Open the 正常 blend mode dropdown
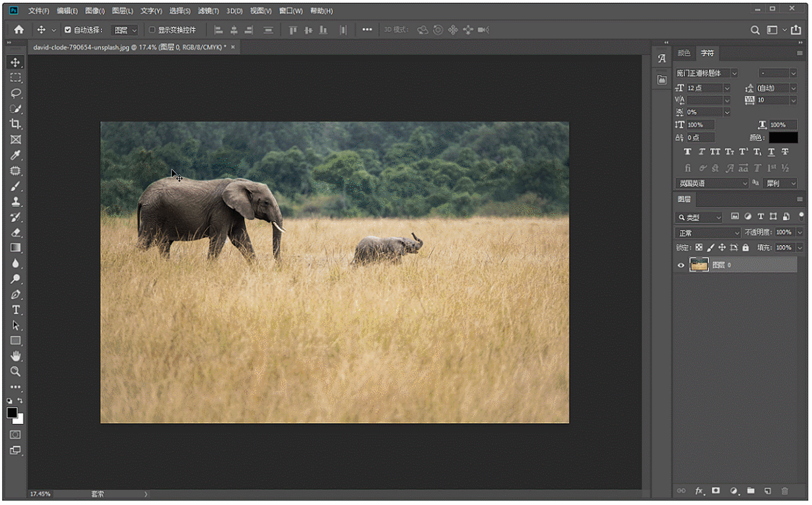The width and height of the screenshot is (812, 505). click(x=708, y=232)
